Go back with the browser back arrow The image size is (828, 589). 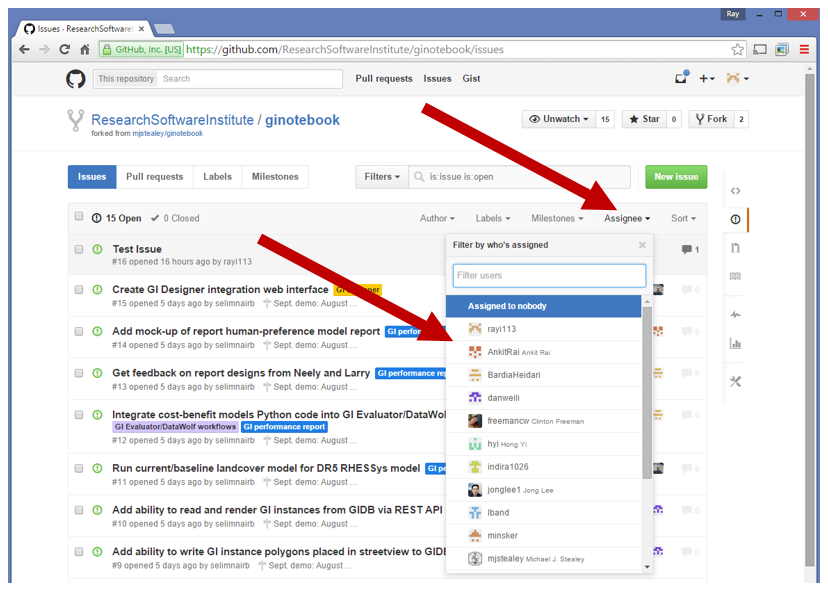24,50
